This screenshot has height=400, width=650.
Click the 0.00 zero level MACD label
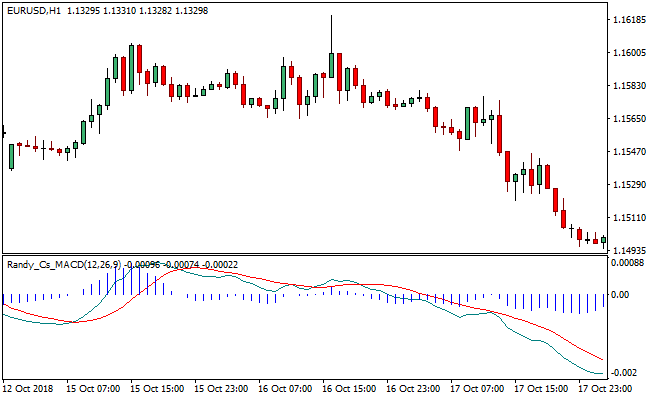tap(620, 295)
